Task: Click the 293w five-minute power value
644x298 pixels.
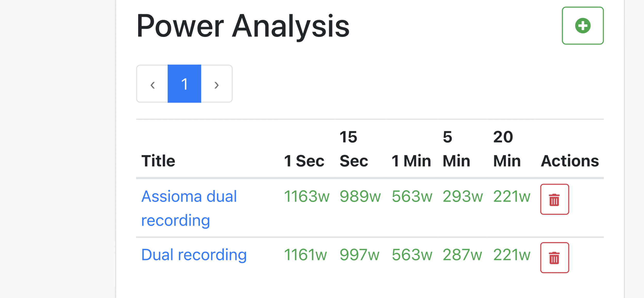Action: tap(463, 196)
